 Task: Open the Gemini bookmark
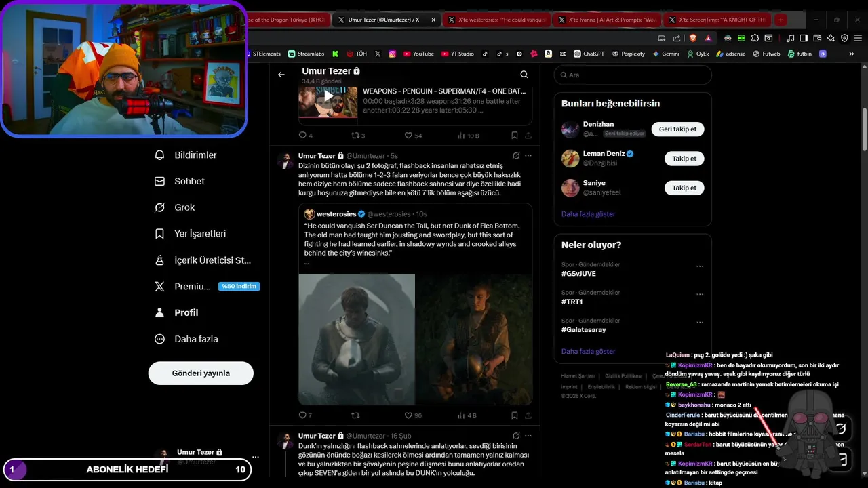665,54
